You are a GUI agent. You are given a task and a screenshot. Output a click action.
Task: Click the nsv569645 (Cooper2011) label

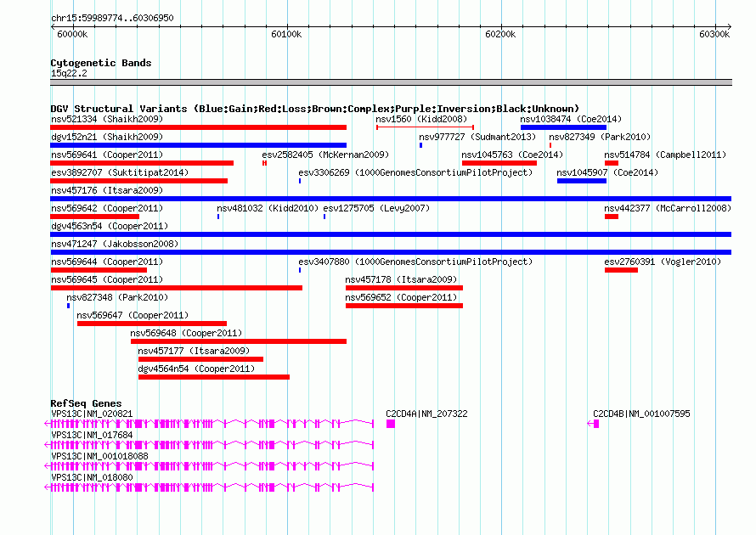click(x=107, y=279)
